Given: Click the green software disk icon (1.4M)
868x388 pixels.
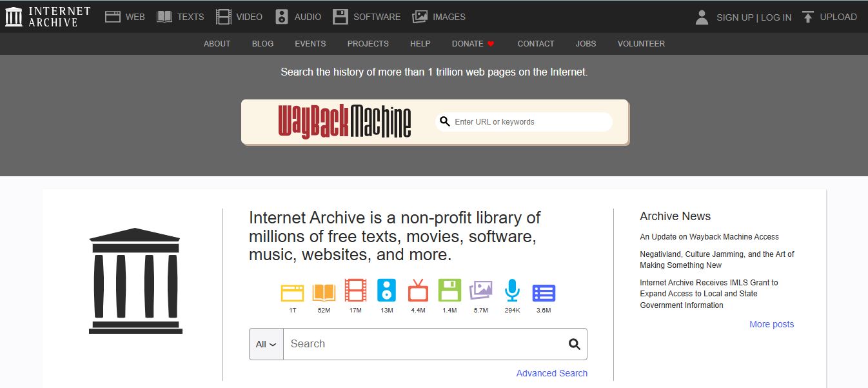Looking at the screenshot, I should pos(449,291).
